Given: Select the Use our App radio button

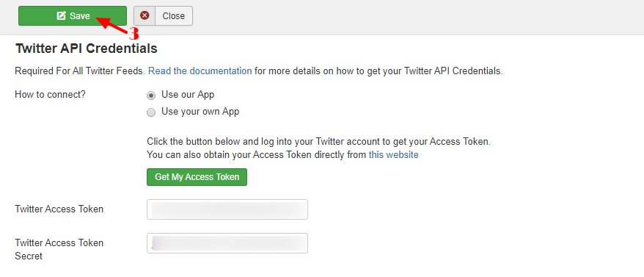Looking at the screenshot, I should tap(152, 96).
